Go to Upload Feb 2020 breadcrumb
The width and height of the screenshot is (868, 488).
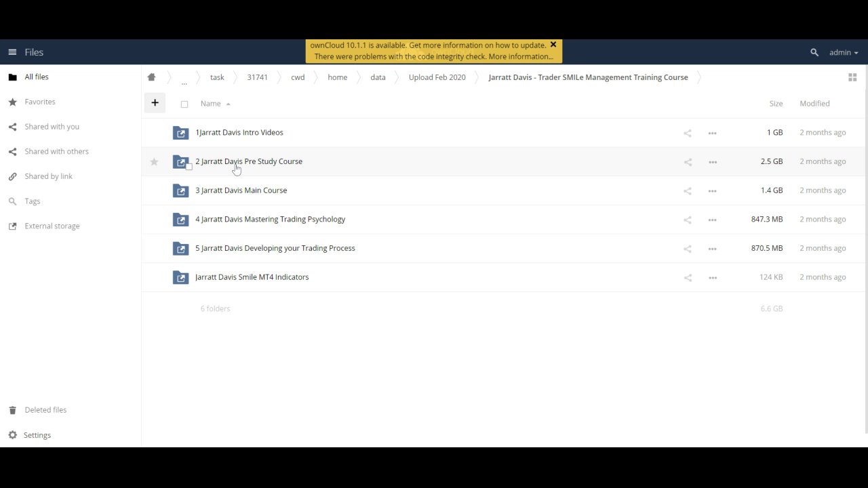point(437,77)
